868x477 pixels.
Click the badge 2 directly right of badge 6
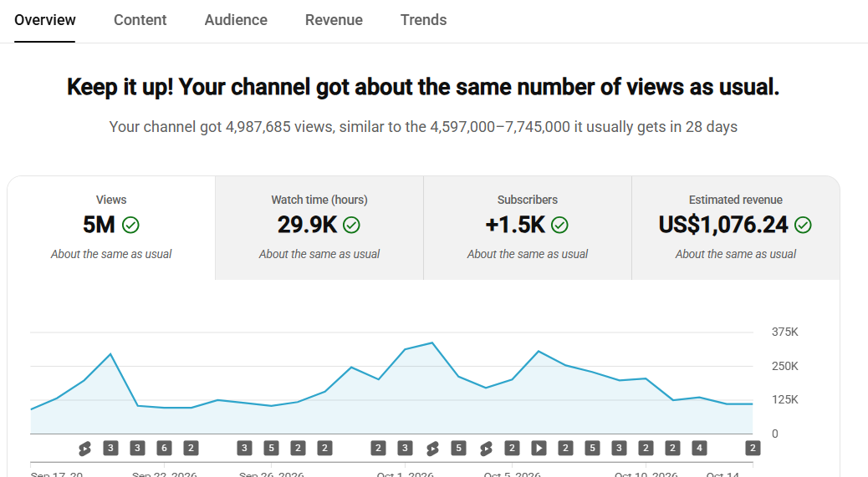pyautogui.click(x=191, y=449)
